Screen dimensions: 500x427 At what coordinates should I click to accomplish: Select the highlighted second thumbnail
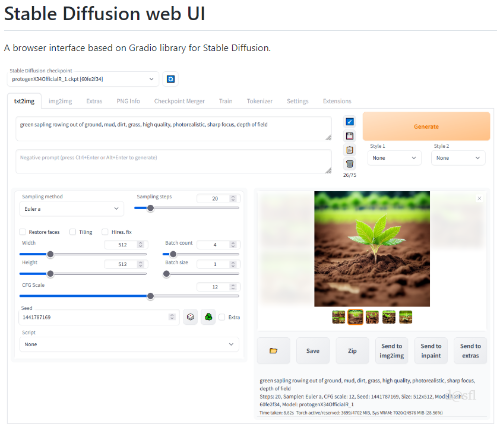point(355,317)
